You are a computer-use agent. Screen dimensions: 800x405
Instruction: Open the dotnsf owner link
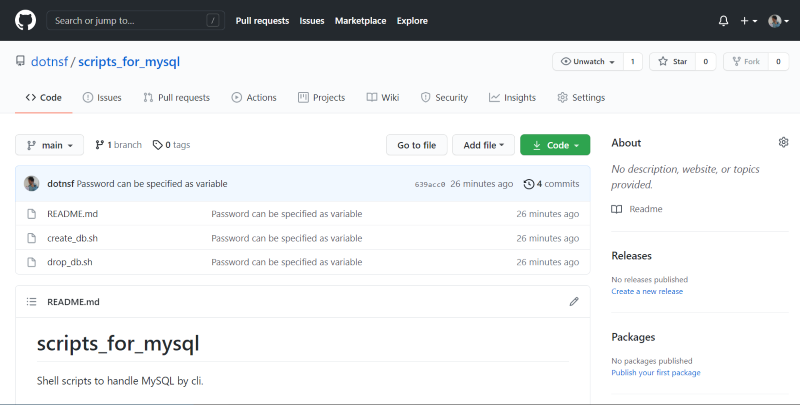pyautogui.click(x=49, y=62)
